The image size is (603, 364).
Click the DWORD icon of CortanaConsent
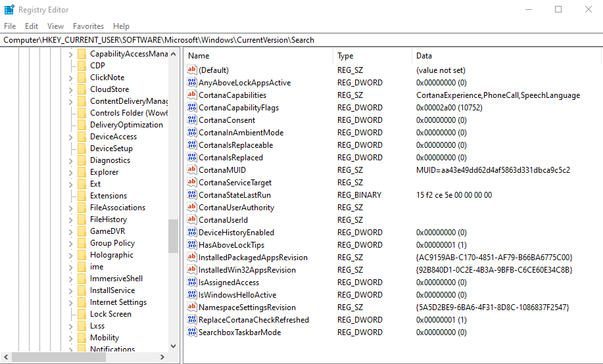[x=191, y=120]
